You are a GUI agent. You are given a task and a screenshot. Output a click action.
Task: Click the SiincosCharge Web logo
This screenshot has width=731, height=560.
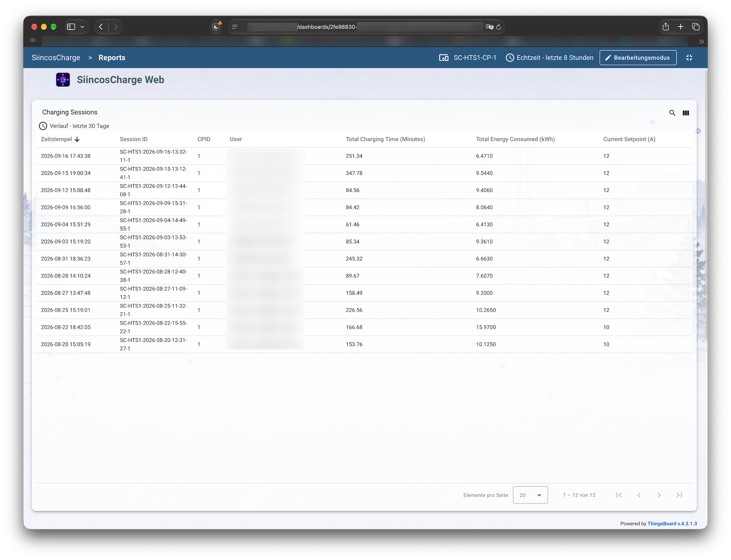pos(63,80)
